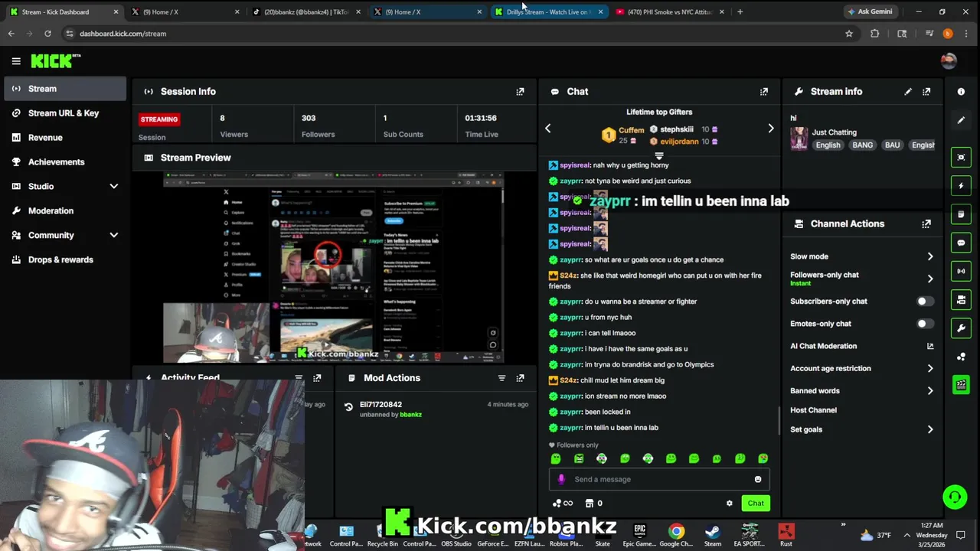Click the Send a message field
980x551 pixels.
(658, 479)
